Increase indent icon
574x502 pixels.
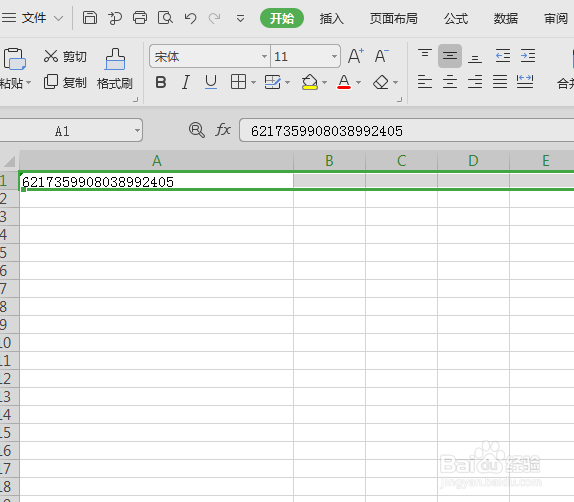pos(528,56)
